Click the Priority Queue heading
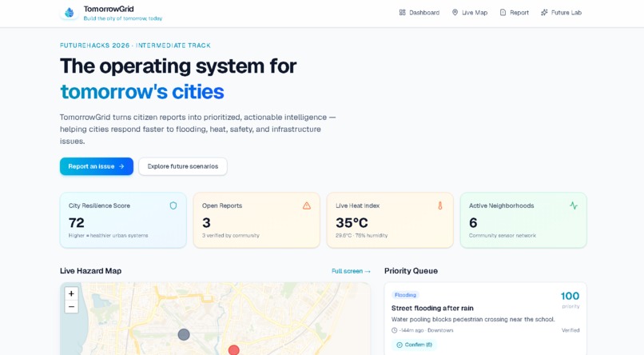 [411, 271]
